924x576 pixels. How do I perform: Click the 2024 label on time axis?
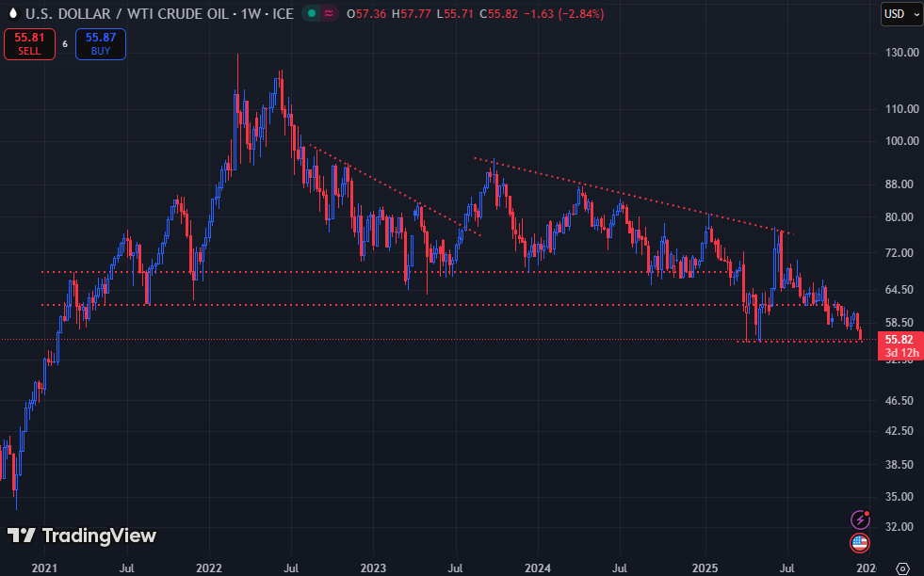[538, 568]
